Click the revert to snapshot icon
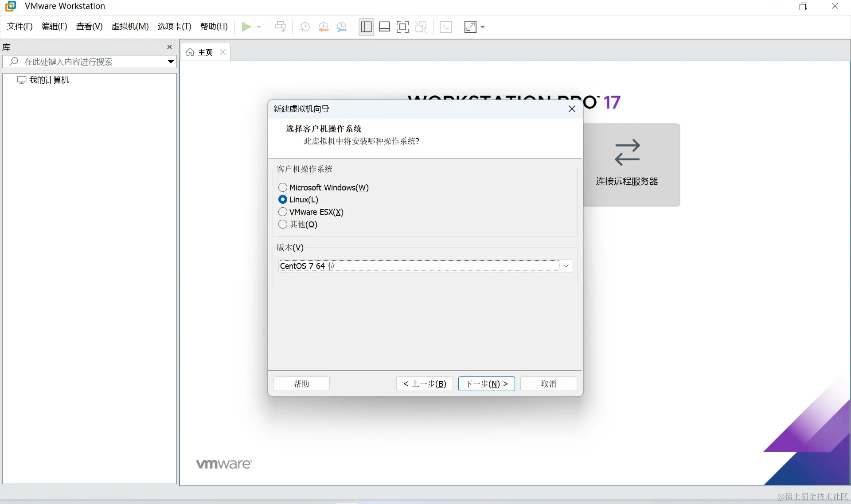 click(x=324, y=27)
